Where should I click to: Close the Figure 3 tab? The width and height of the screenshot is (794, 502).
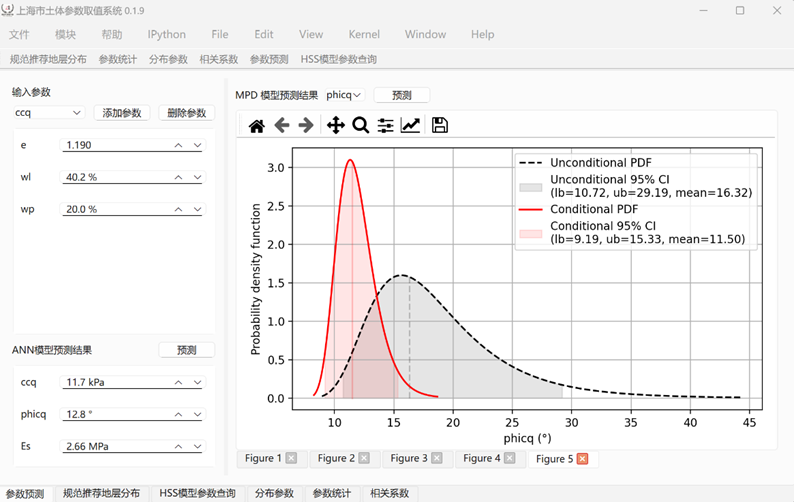(437, 459)
